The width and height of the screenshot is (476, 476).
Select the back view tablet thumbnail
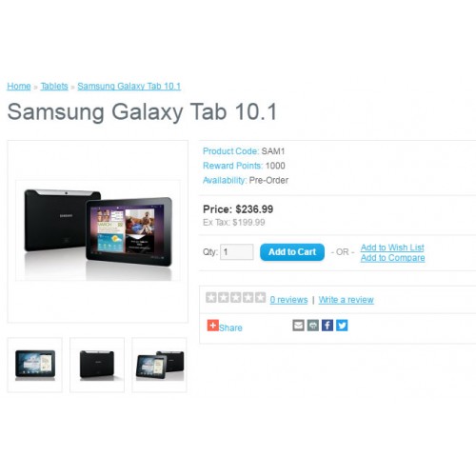pos(97,365)
